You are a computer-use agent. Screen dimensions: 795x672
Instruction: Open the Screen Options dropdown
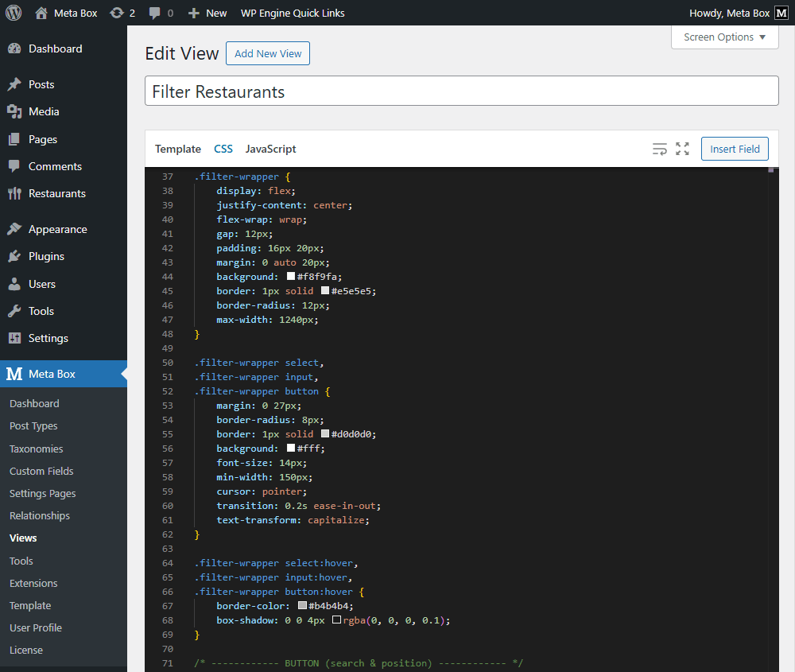tap(723, 37)
